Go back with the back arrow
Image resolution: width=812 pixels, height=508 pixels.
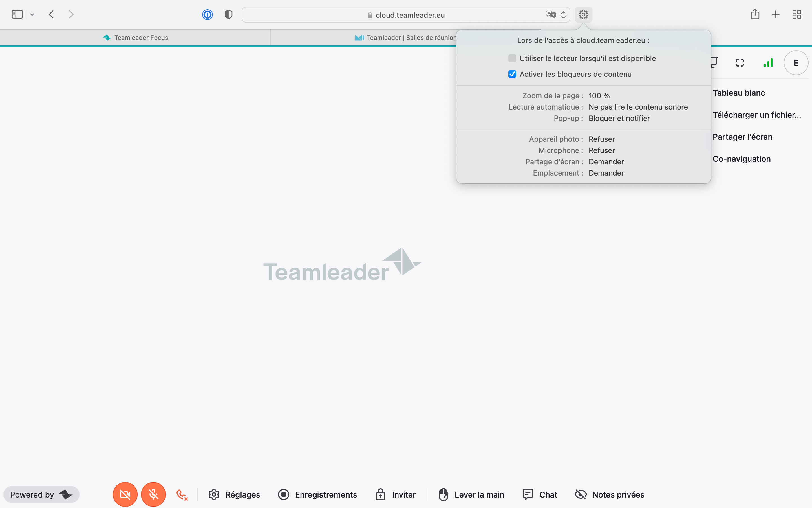point(51,14)
